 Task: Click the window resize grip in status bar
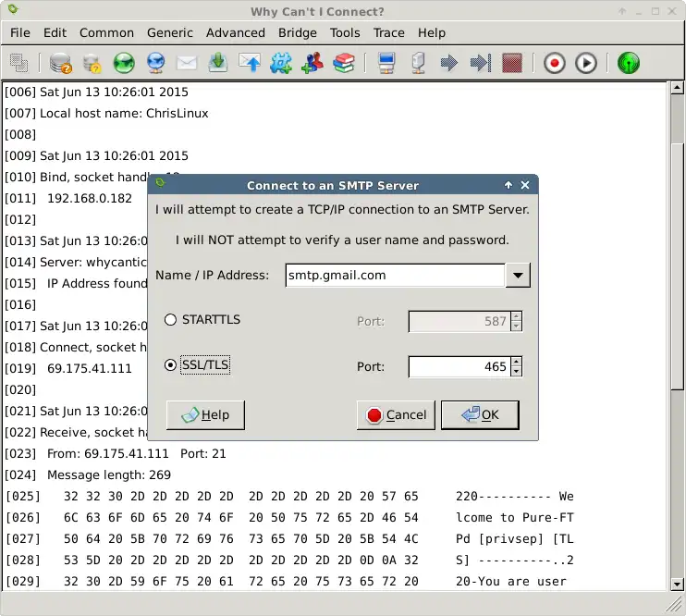674,605
